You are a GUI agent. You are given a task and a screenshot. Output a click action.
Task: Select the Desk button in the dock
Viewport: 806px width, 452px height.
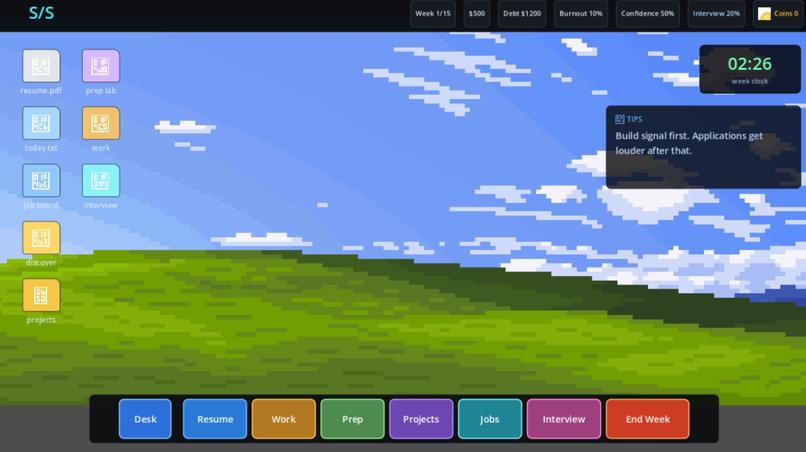pyautogui.click(x=145, y=419)
